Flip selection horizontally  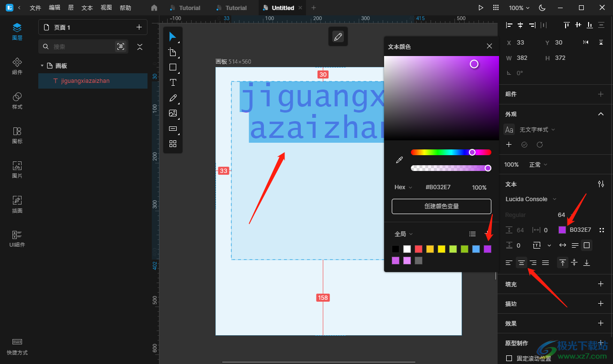(586, 42)
